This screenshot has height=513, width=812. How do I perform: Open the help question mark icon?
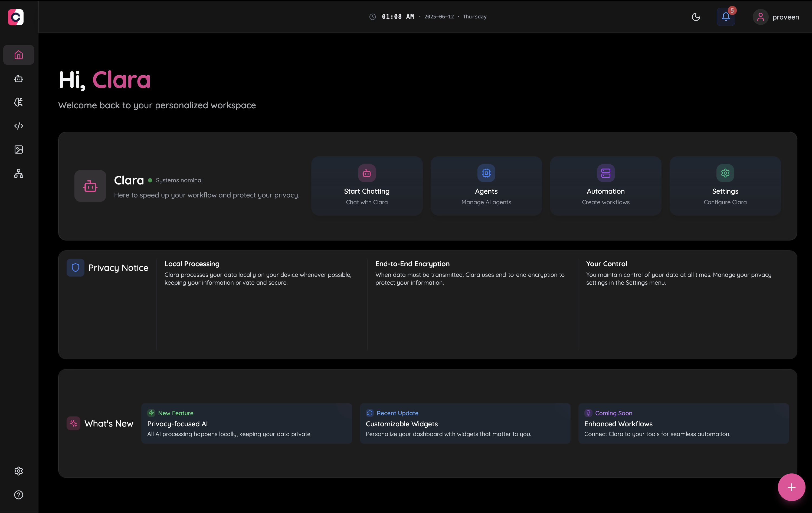pos(19,495)
